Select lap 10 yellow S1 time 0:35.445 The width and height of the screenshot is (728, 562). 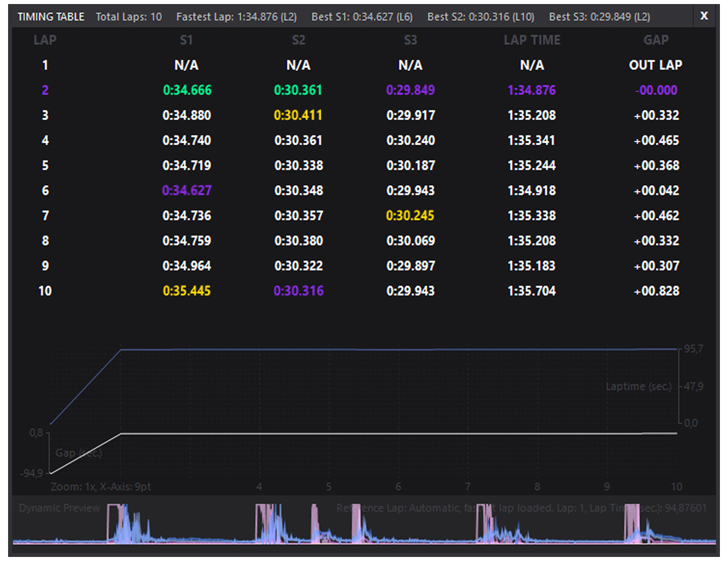(x=186, y=291)
